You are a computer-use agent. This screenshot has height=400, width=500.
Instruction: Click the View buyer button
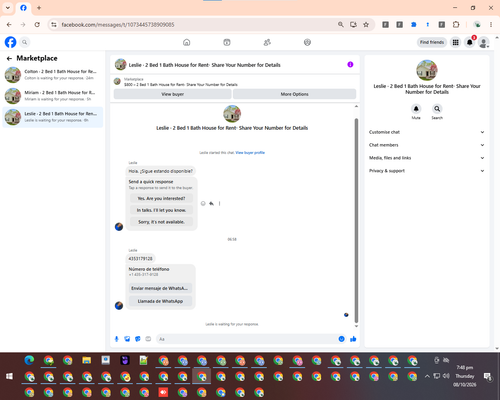172,94
